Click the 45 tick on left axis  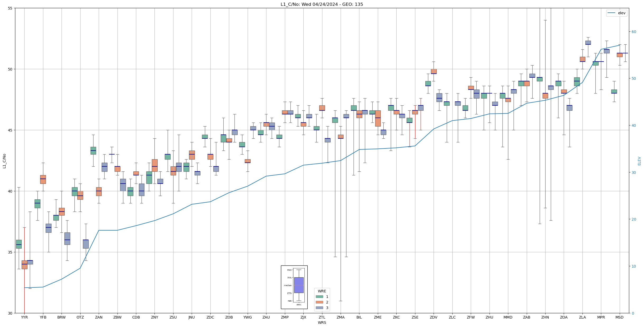(11, 130)
